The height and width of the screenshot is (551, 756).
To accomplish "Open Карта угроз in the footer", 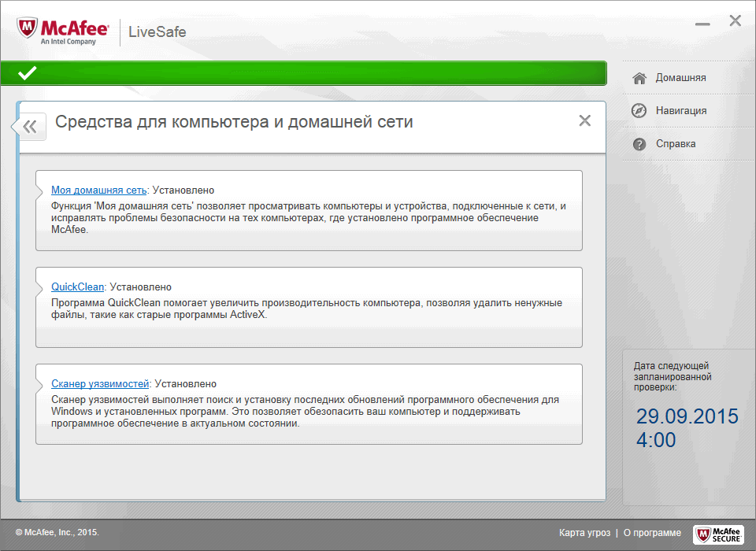I will click(x=584, y=532).
